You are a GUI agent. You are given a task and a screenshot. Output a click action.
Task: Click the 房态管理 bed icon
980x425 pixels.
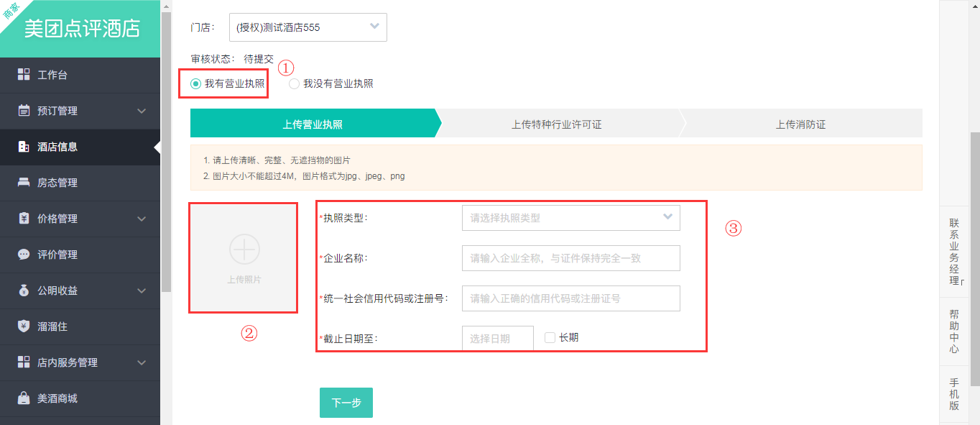click(24, 183)
